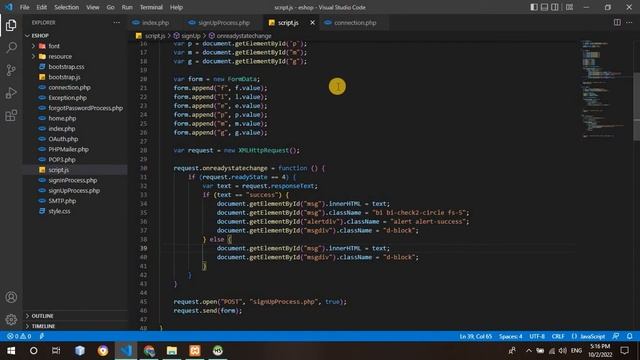Viewport: 640px width, 360px height.
Task: Toggle Primary Side Bar layout icon
Action: (534, 7)
